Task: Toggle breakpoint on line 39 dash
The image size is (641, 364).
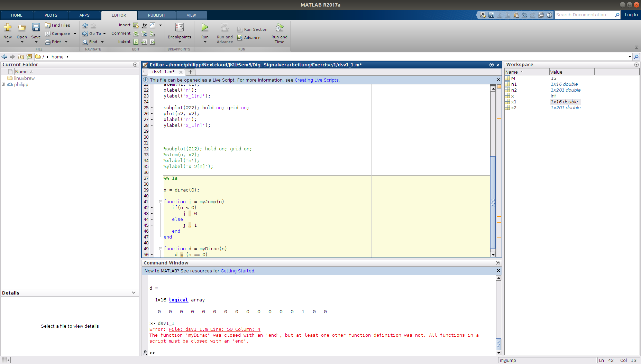Action: coord(152,190)
